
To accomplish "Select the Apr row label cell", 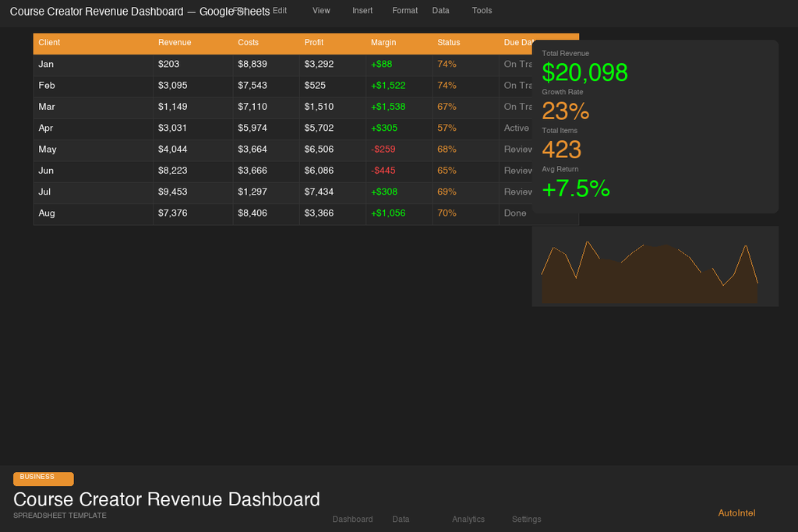I will point(94,129).
